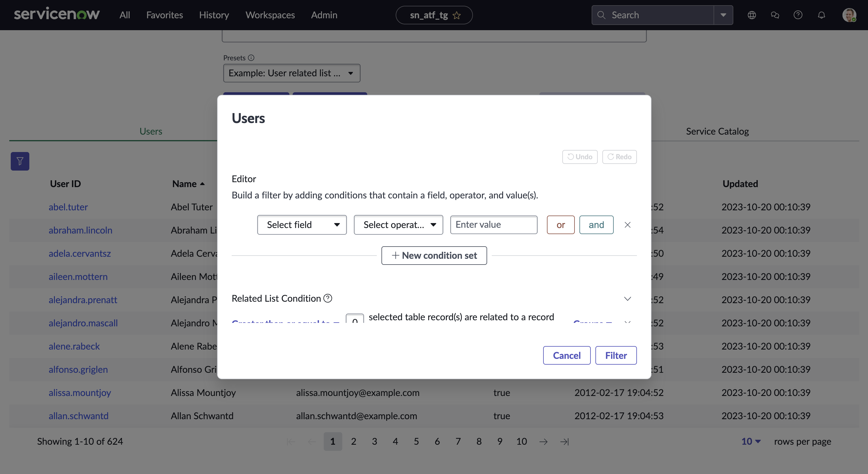
Task: Click the funnel filter icon
Action: (x=20, y=161)
